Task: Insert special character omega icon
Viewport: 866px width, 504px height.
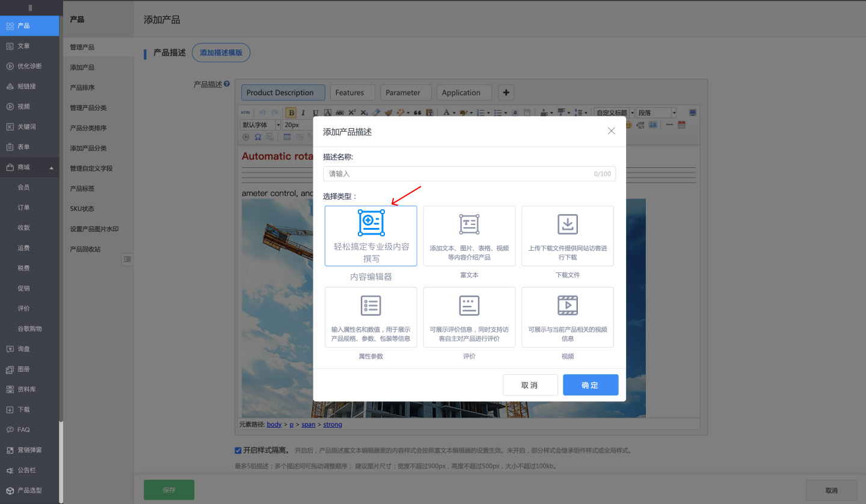Action: point(257,137)
